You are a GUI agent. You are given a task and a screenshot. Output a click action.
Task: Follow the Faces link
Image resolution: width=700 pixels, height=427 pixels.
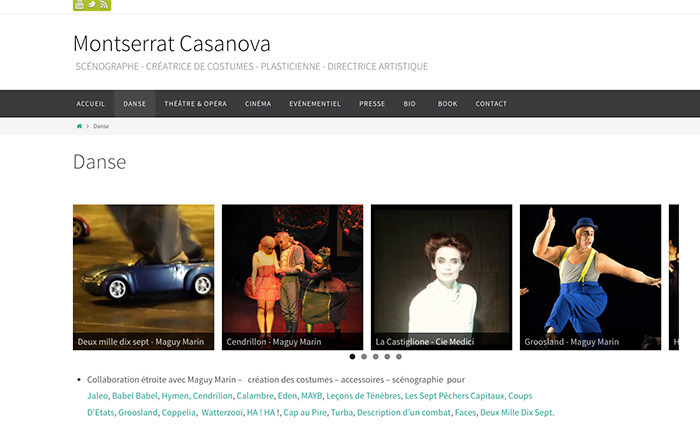coord(465,412)
